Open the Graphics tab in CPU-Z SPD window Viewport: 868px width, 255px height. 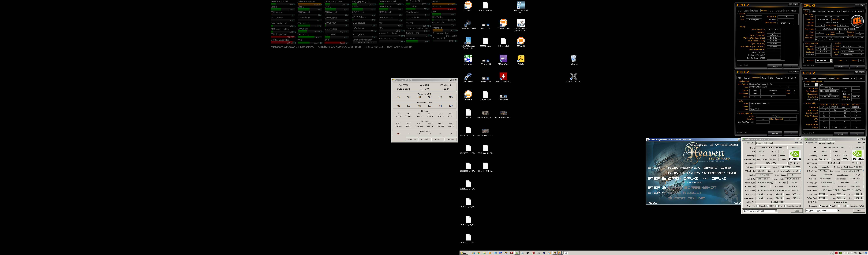pyautogui.click(x=846, y=79)
